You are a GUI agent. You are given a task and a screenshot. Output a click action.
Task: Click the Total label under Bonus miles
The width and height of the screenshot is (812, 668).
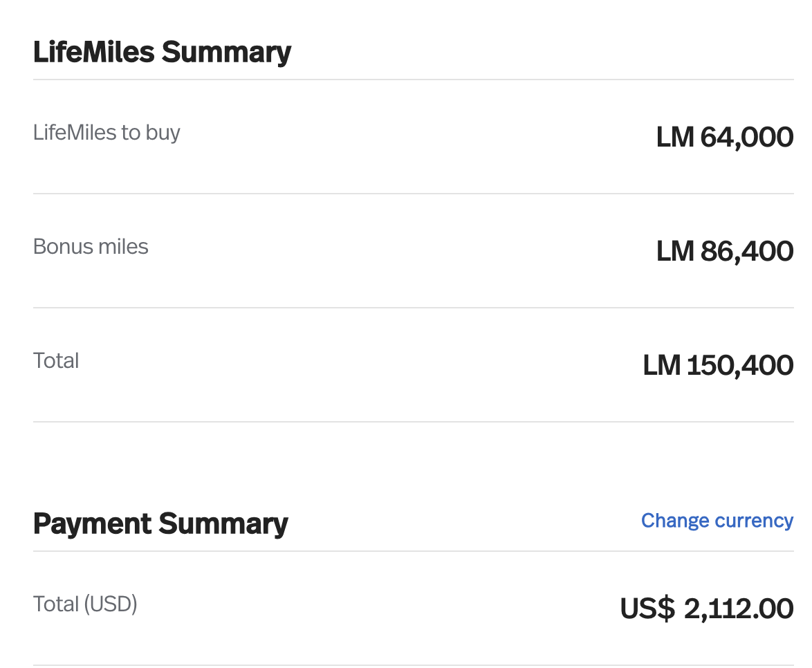click(x=56, y=360)
